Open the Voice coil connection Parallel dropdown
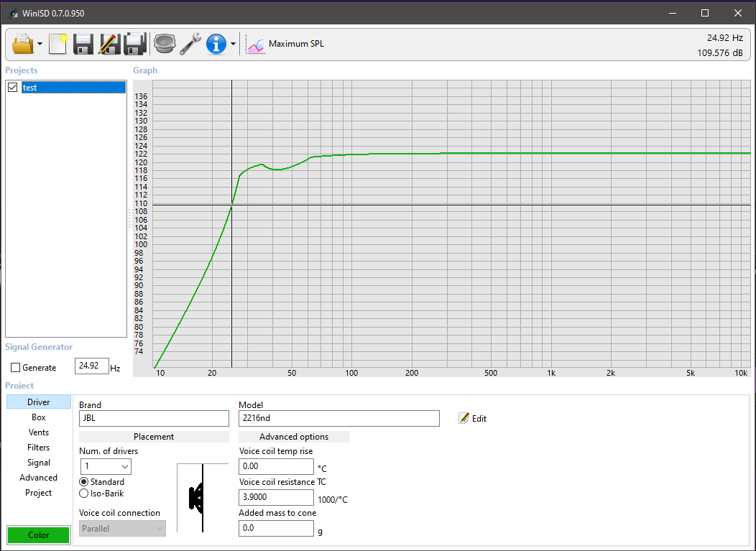 tap(122, 528)
